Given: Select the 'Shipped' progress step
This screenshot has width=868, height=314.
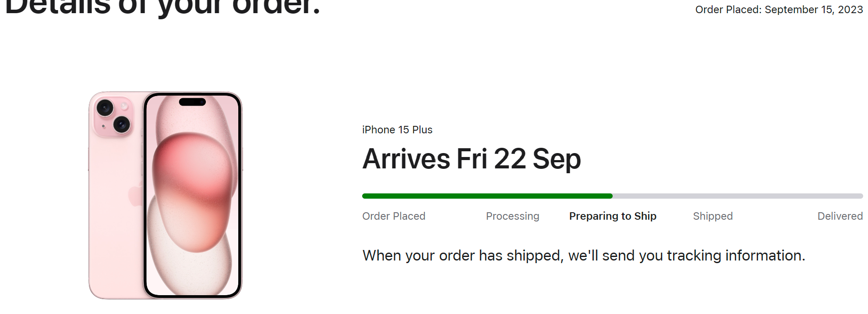Looking at the screenshot, I should point(713,216).
